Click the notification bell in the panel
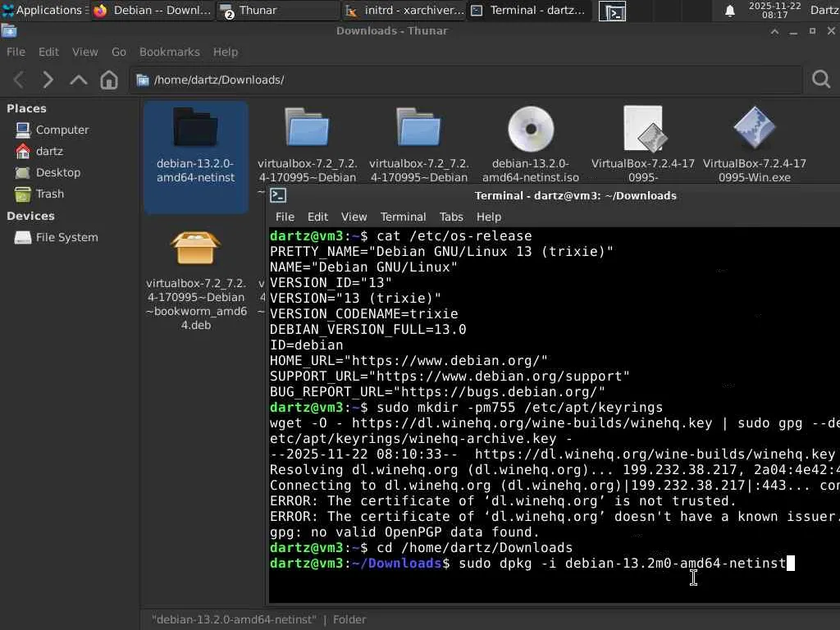 (729, 11)
